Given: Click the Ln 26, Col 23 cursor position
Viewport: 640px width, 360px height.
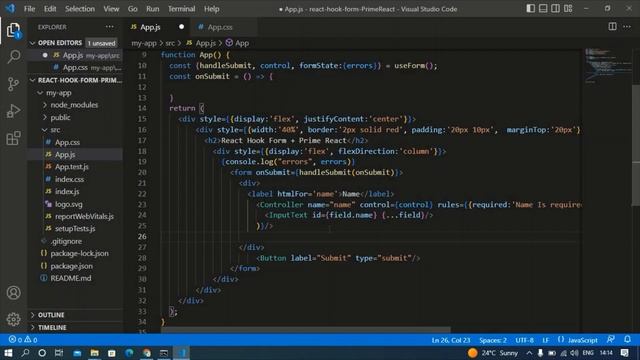Looking at the screenshot, I should (451, 340).
